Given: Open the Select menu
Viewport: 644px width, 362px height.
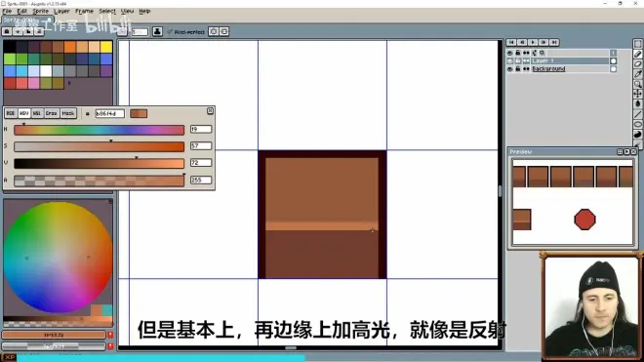Looking at the screenshot, I should (x=107, y=11).
